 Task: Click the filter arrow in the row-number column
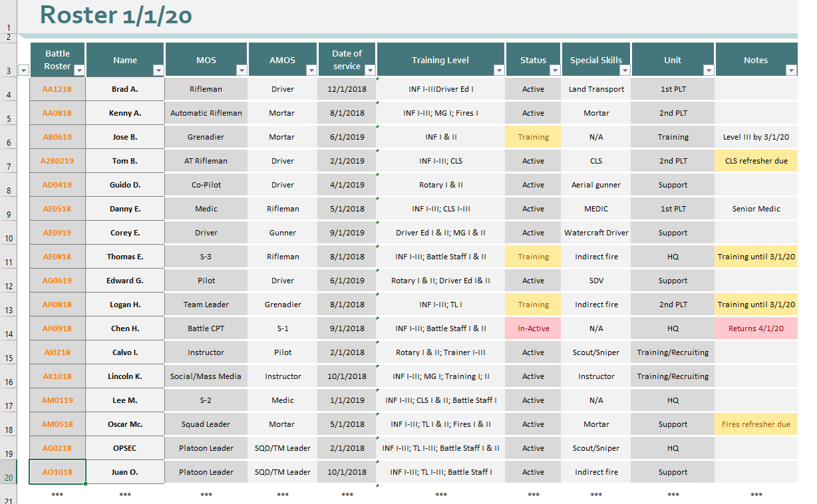click(x=23, y=70)
